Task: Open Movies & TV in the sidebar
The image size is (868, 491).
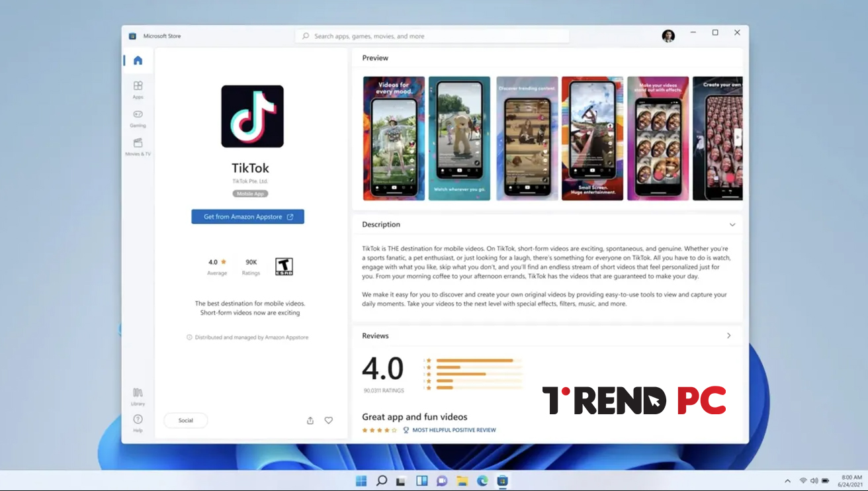Action: pyautogui.click(x=138, y=147)
